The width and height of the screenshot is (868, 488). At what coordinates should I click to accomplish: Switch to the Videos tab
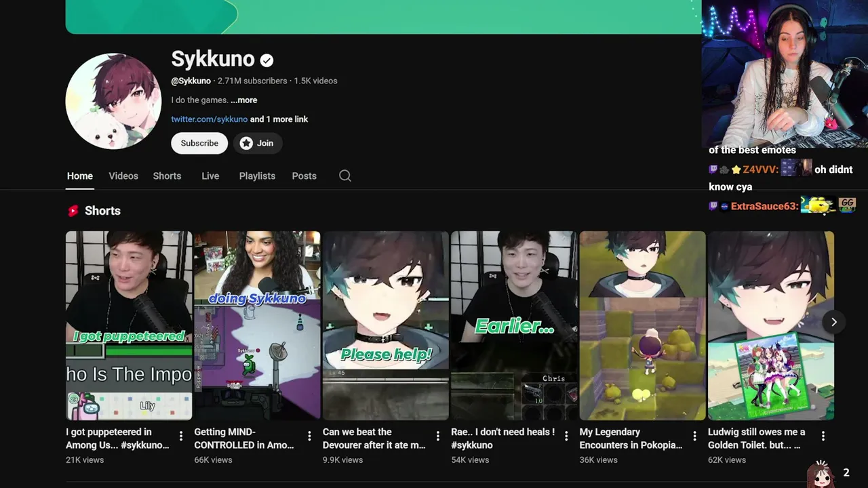123,176
